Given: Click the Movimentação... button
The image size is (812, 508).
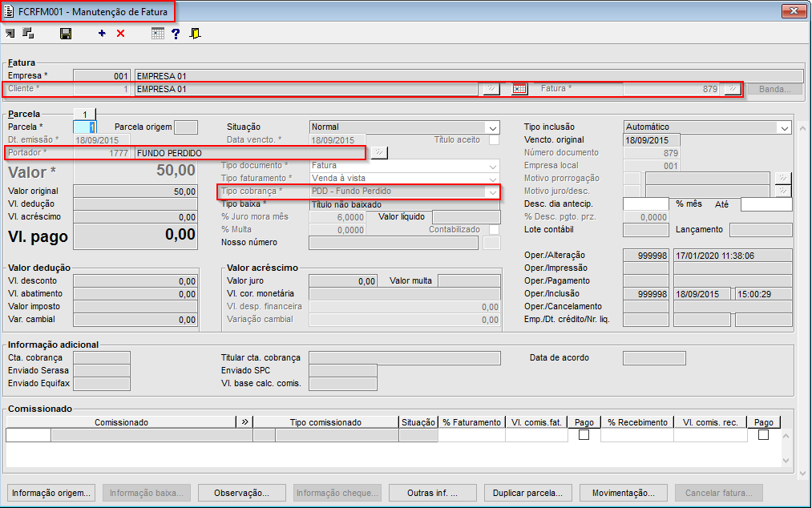Looking at the screenshot, I should pyautogui.click(x=623, y=493).
